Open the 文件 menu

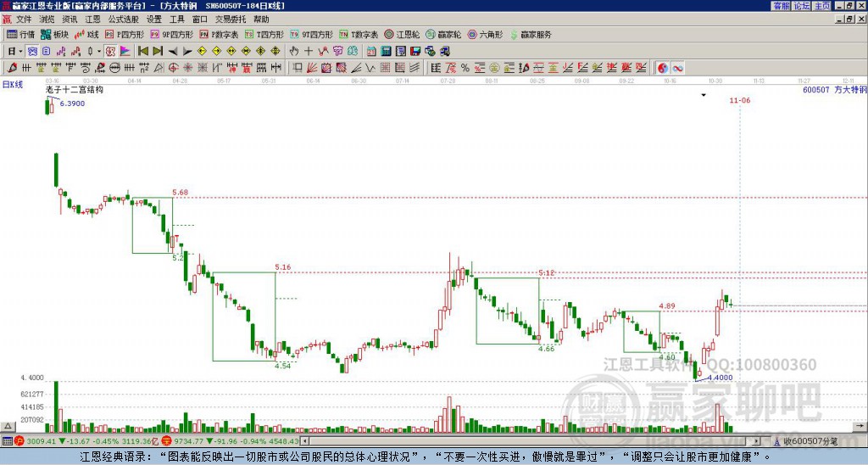coord(24,20)
